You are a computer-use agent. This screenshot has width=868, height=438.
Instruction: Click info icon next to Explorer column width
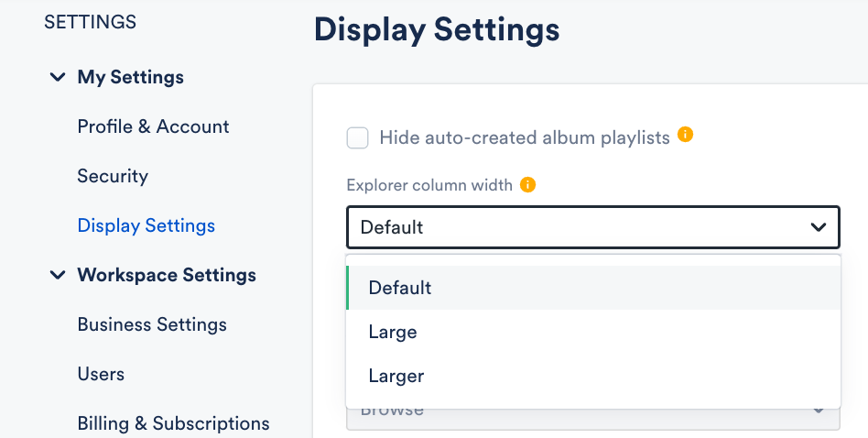(527, 185)
